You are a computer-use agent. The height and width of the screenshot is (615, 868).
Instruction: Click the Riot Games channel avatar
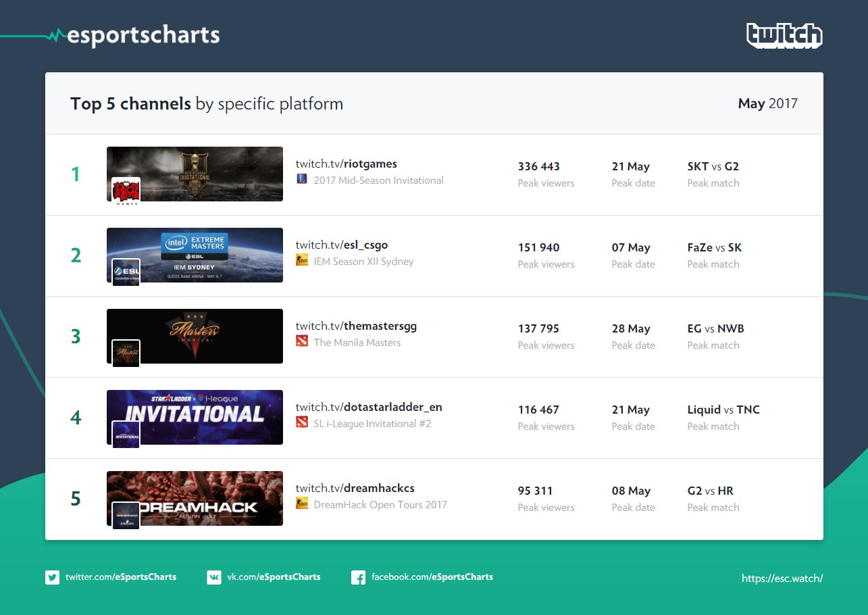pyautogui.click(x=126, y=191)
